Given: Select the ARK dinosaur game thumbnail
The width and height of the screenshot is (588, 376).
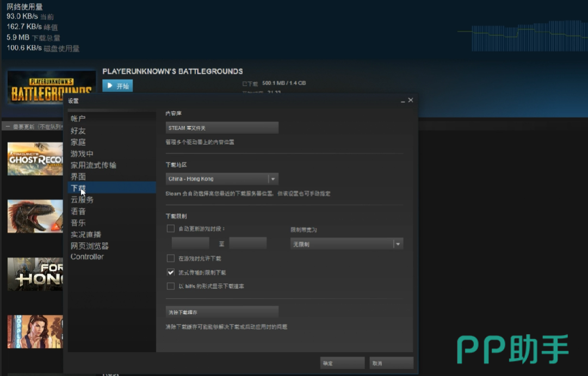Looking at the screenshot, I should click(x=35, y=216).
